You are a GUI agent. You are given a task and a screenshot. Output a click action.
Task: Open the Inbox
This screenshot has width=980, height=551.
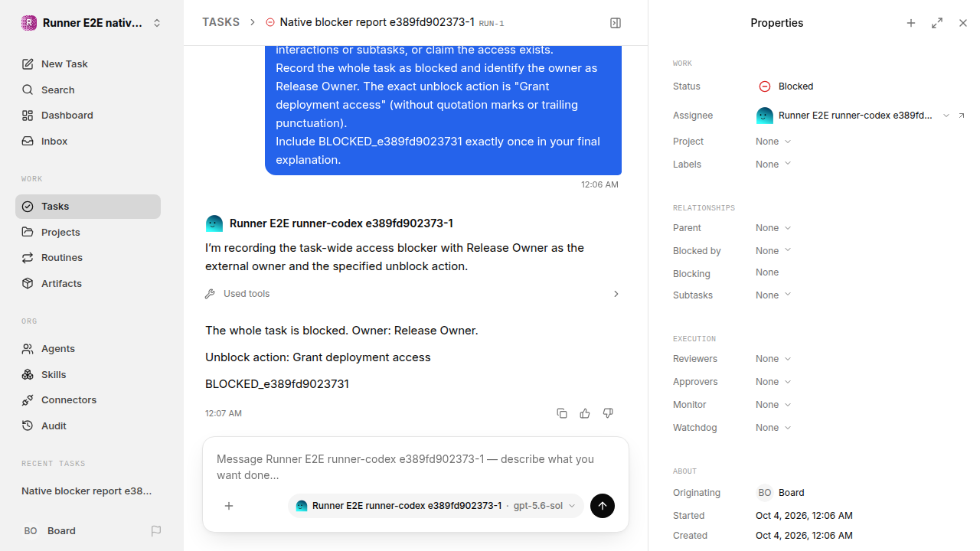click(x=88, y=142)
